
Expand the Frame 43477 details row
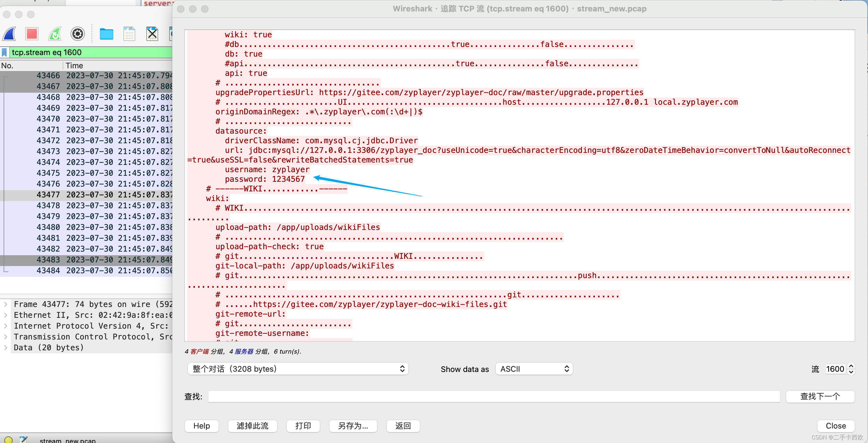[x=6, y=304]
